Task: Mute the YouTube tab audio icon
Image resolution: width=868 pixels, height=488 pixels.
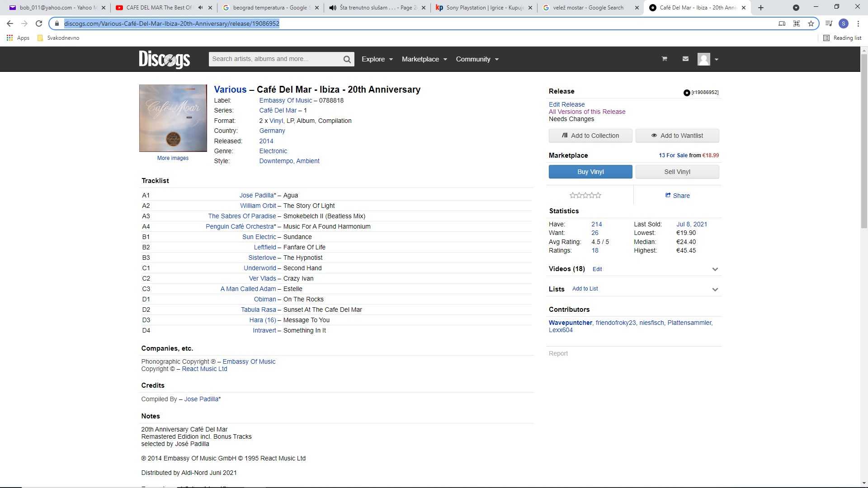Action: pos(200,8)
